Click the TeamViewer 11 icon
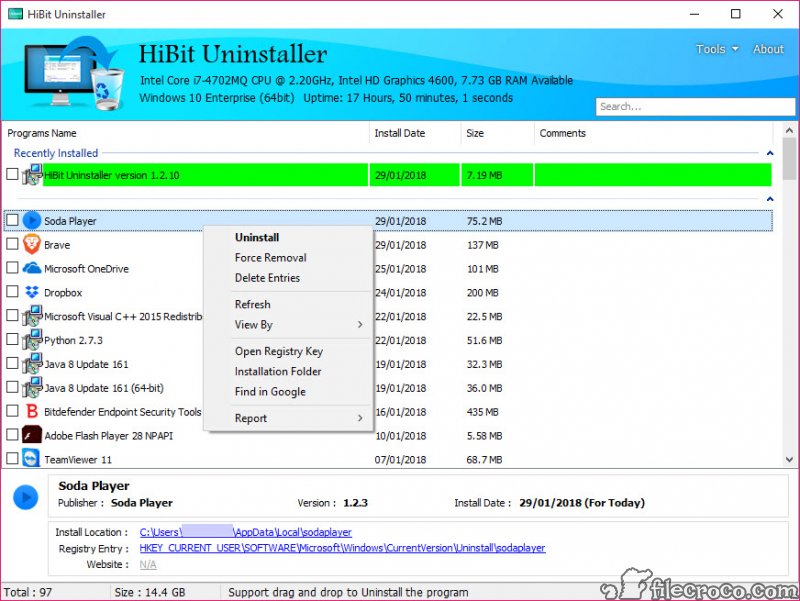Viewport: 800px width, 601px height. [x=32, y=459]
